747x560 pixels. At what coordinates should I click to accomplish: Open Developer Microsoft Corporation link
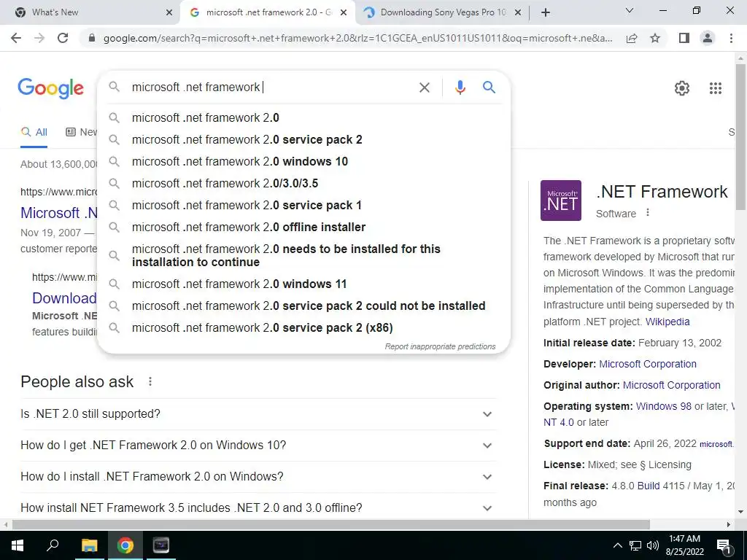click(x=648, y=364)
